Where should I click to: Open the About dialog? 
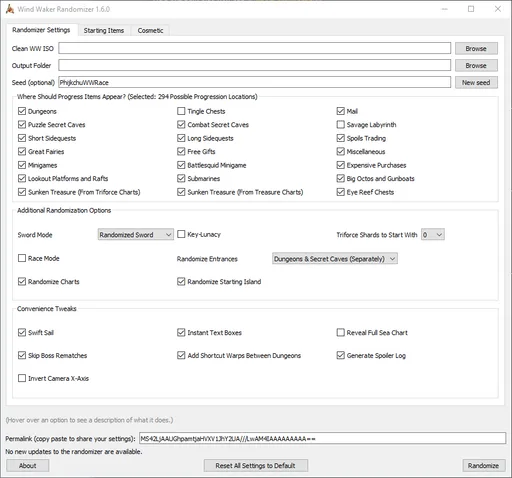click(x=28, y=466)
